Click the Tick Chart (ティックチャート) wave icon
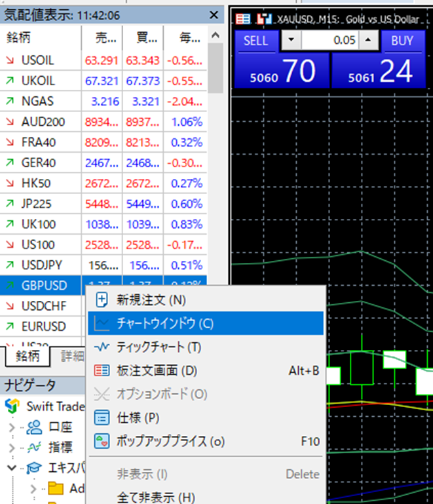 coord(102,347)
